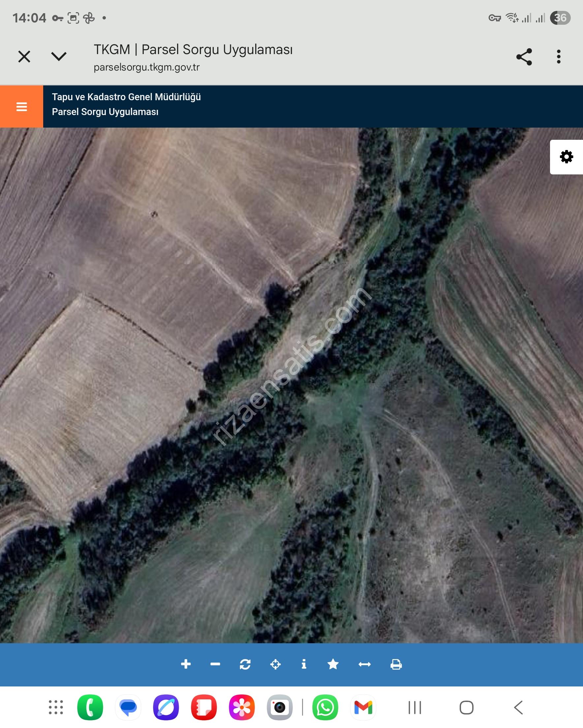
Task: Close the browser tab with X
Action: point(24,56)
